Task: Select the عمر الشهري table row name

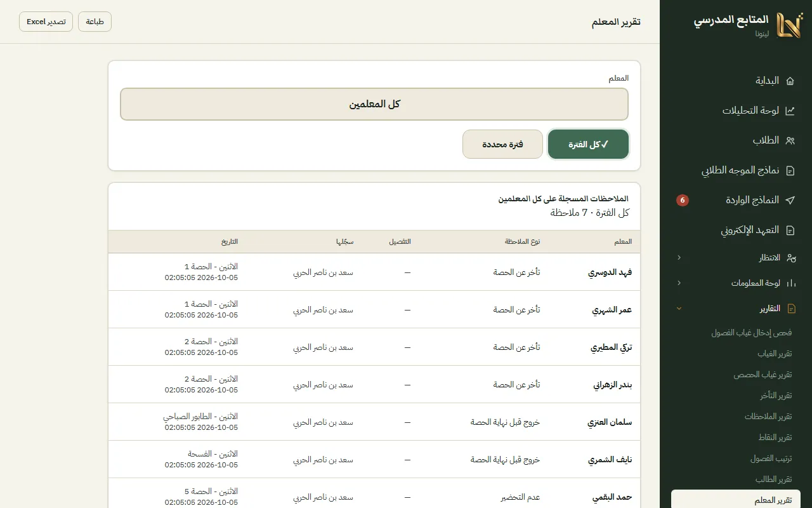Action: point(612,310)
